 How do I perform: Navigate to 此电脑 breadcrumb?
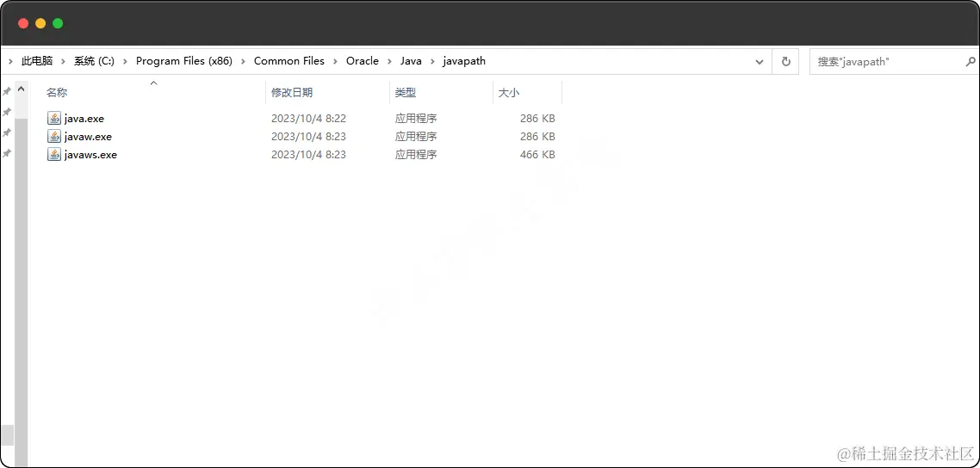pos(37,61)
